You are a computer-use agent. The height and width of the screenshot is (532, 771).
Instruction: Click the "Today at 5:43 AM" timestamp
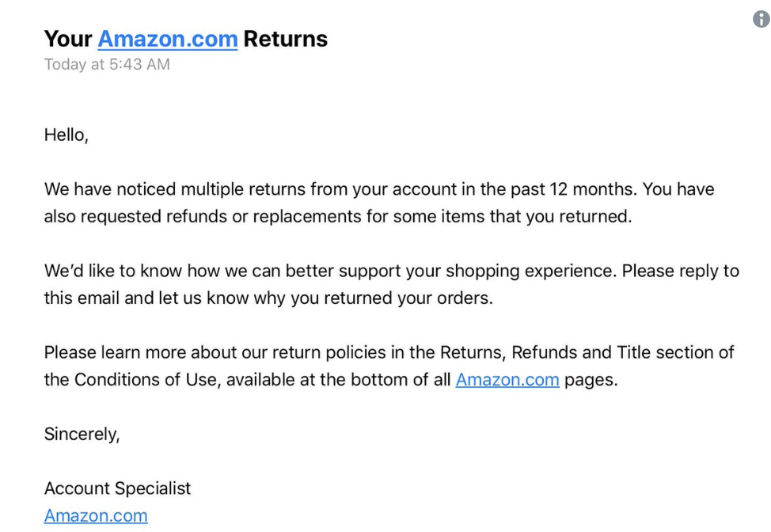pyautogui.click(x=107, y=64)
